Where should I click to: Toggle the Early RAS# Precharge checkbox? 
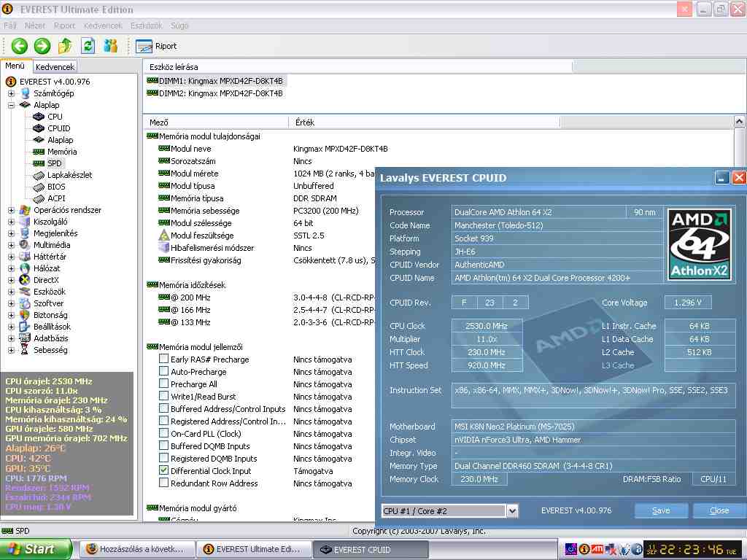163,359
